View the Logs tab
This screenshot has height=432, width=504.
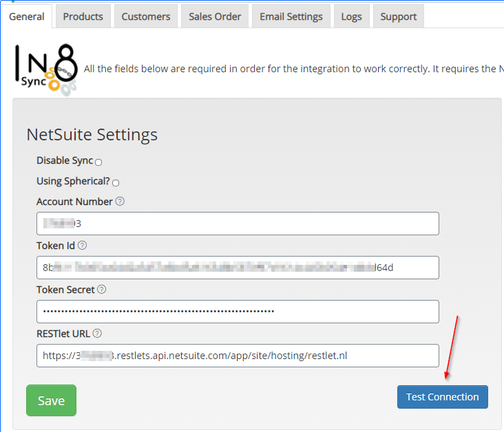tap(351, 17)
